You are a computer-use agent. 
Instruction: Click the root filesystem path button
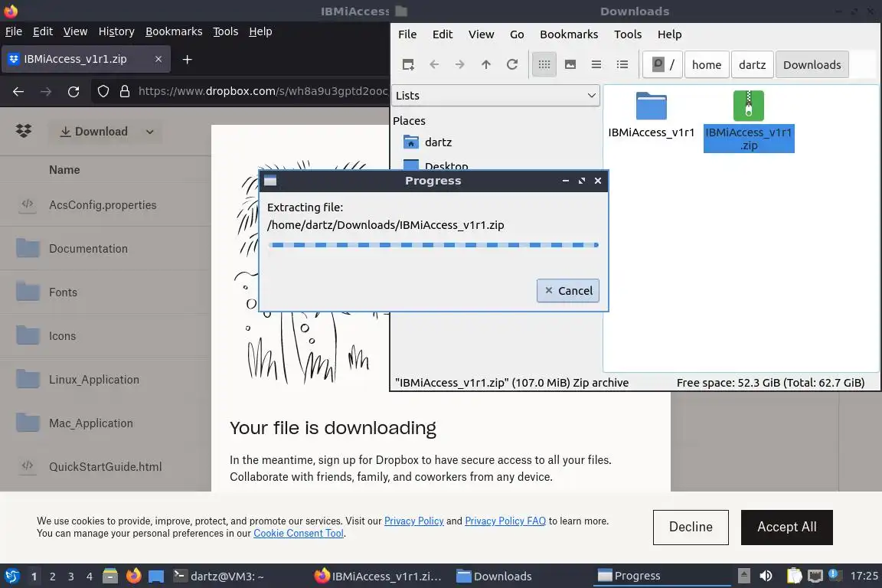(x=662, y=65)
